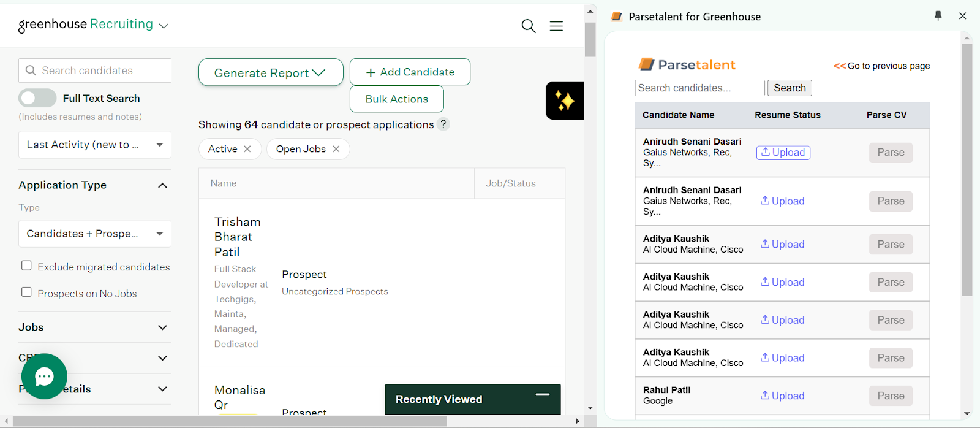Click the Parsetalent panel vertical scrollbar thumb
The image size is (980, 428).
click(x=967, y=170)
